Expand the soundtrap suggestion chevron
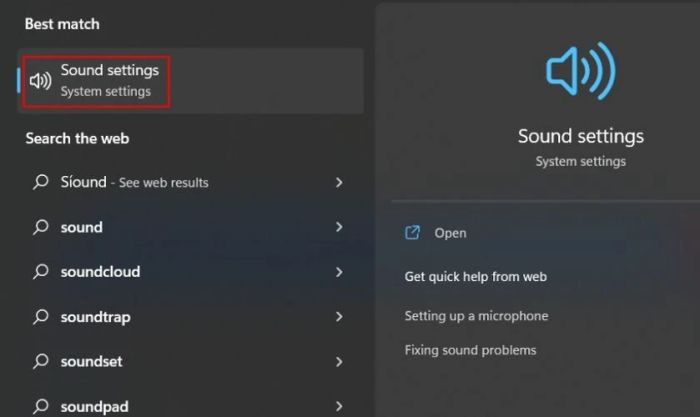This screenshot has width=700, height=417. click(339, 317)
